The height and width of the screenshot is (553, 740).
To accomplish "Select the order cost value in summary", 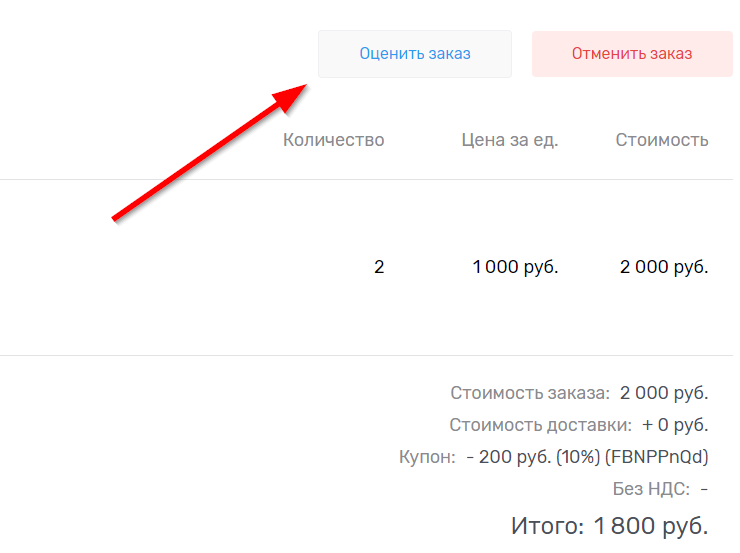I will pyautogui.click(x=664, y=392).
